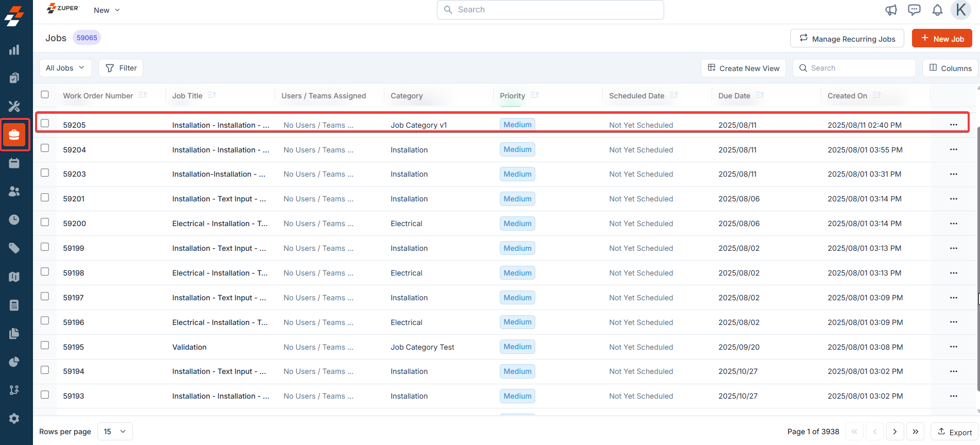Click the 59065 jobs count badge
Image resolution: width=980 pixels, height=445 pixels.
point(87,38)
